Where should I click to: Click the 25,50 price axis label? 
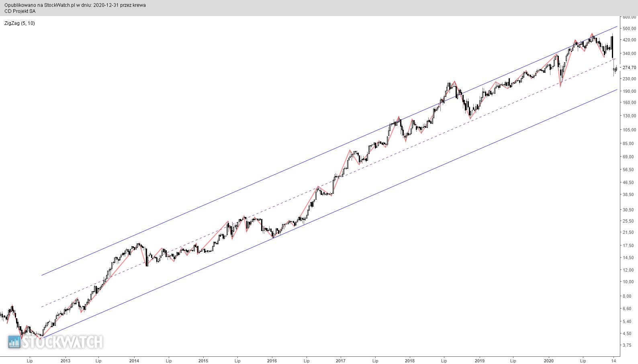point(628,221)
